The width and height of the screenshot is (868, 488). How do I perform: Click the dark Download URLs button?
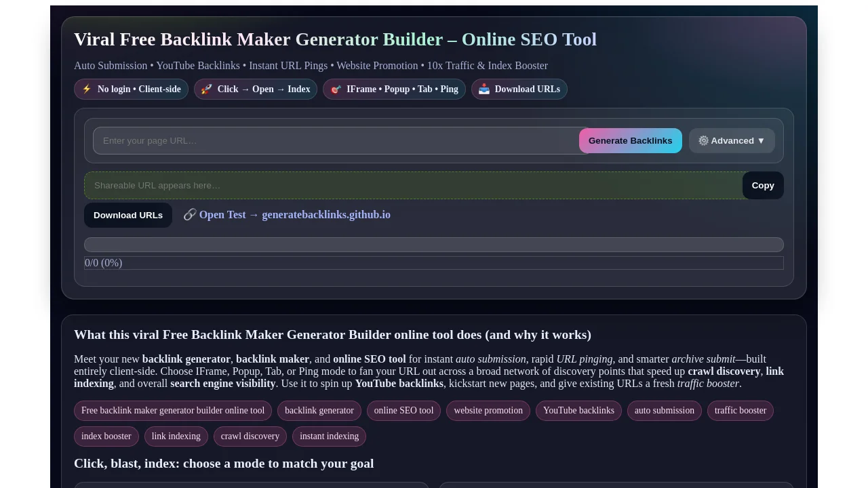pos(128,215)
